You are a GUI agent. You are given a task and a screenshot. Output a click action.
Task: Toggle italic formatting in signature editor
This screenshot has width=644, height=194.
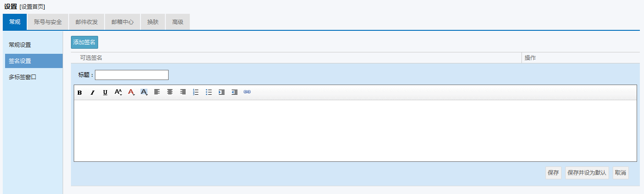click(93, 92)
